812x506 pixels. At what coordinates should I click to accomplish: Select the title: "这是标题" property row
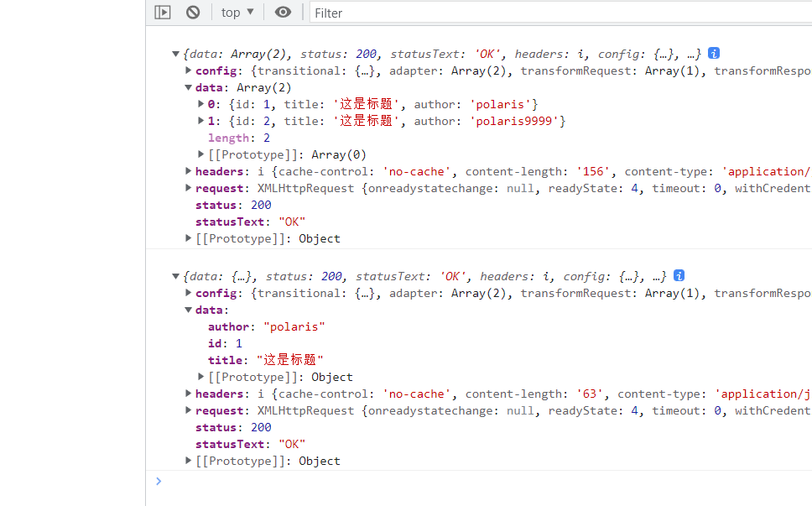[266, 360]
